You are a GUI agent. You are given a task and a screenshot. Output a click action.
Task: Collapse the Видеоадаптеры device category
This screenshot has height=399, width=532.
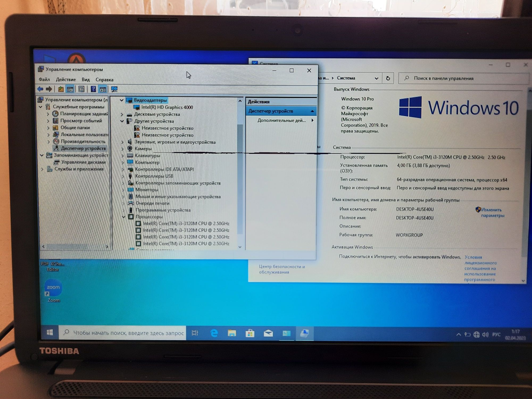(x=122, y=100)
